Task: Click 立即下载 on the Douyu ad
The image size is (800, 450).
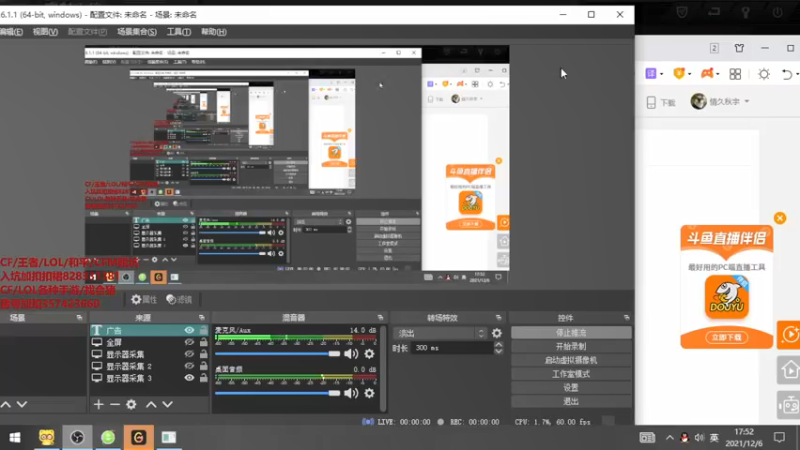Action: pyautogui.click(x=727, y=338)
